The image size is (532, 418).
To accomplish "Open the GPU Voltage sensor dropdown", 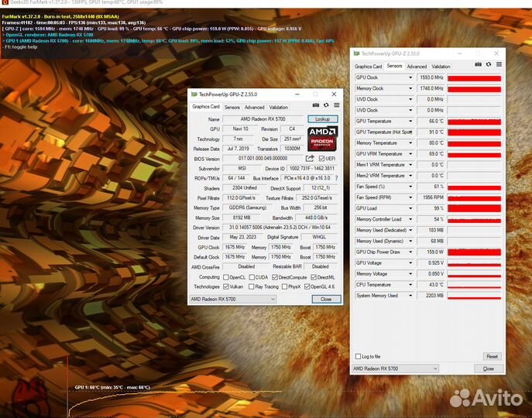I will click(x=410, y=263).
